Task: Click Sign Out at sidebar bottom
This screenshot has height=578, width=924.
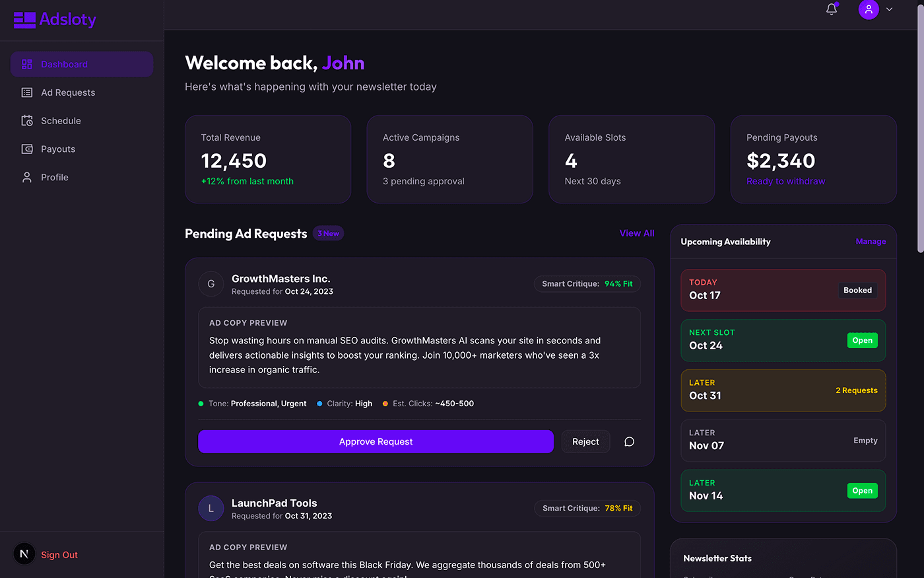Action: 59,554
